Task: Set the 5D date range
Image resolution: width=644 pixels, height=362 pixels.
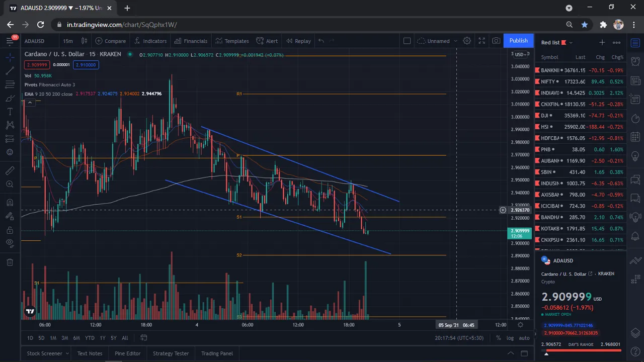Action: [41, 338]
